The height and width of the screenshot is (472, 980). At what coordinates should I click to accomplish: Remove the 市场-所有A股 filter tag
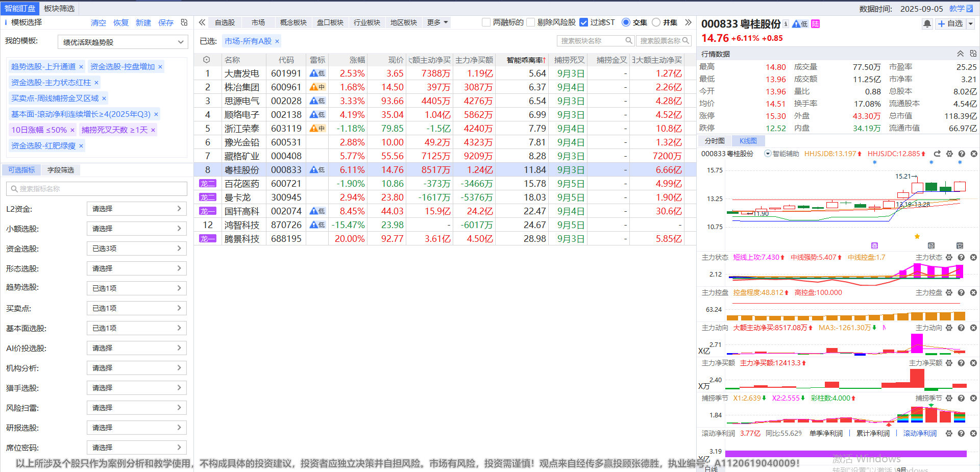coord(277,41)
